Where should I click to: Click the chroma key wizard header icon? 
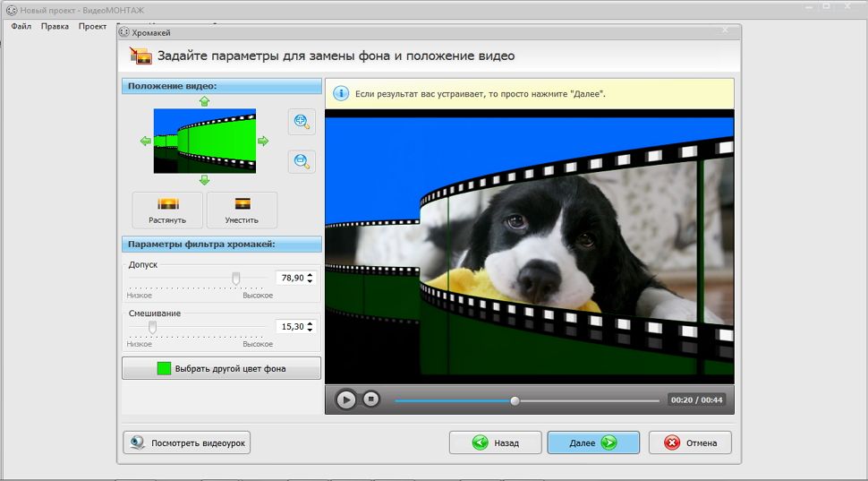(140, 56)
